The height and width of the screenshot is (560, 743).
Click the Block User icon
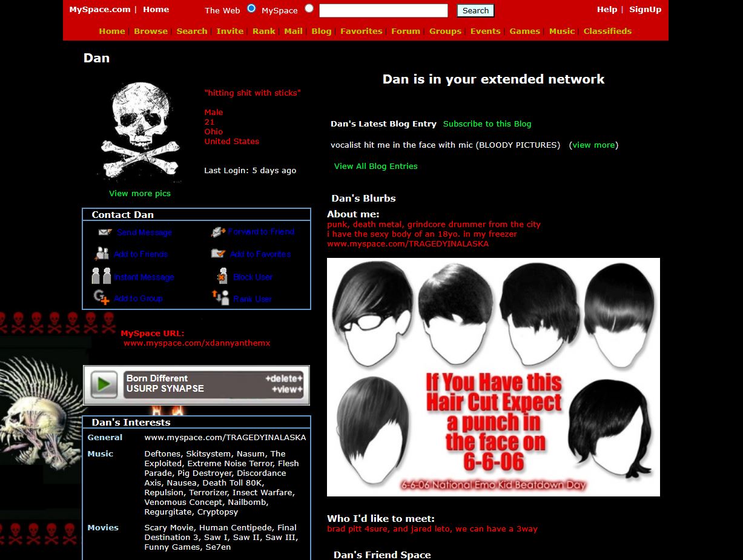(x=222, y=277)
